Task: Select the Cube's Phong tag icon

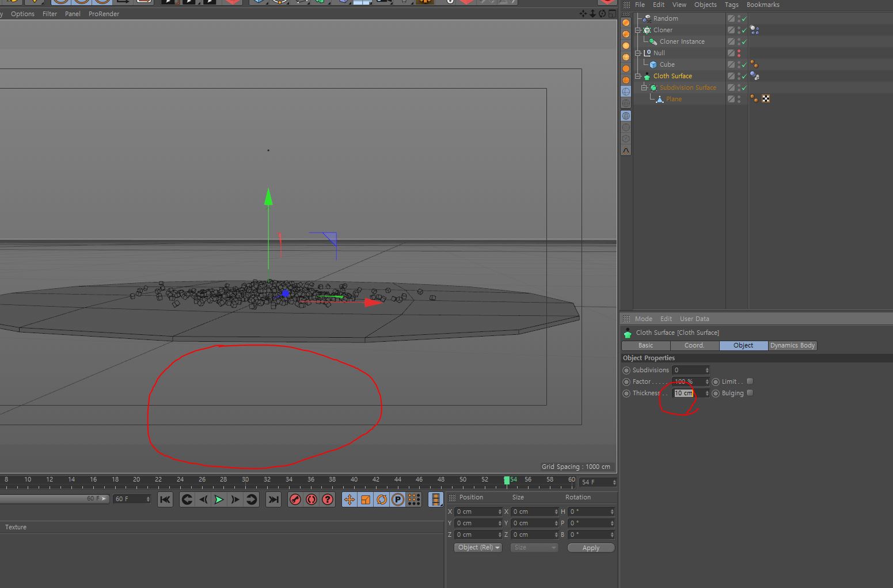Action: pos(754,64)
